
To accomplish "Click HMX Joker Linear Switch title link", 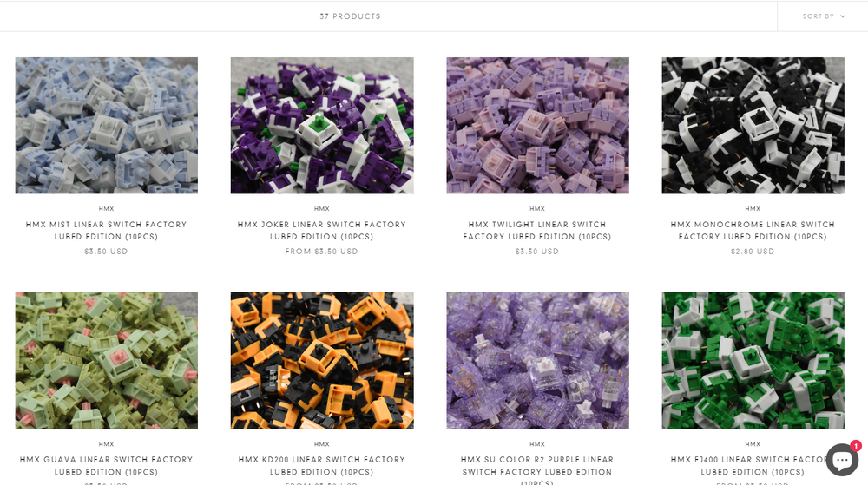I will pyautogui.click(x=322, y=231).
